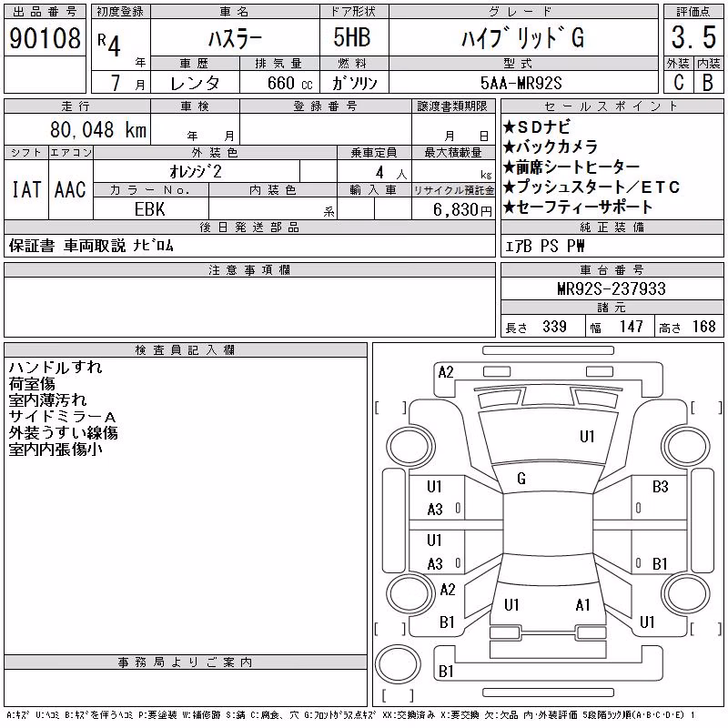Click the width value 147

631,327
